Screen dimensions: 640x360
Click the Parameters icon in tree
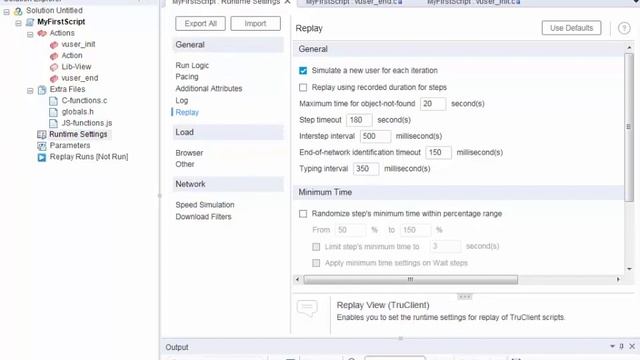click(x=42, y=146)
